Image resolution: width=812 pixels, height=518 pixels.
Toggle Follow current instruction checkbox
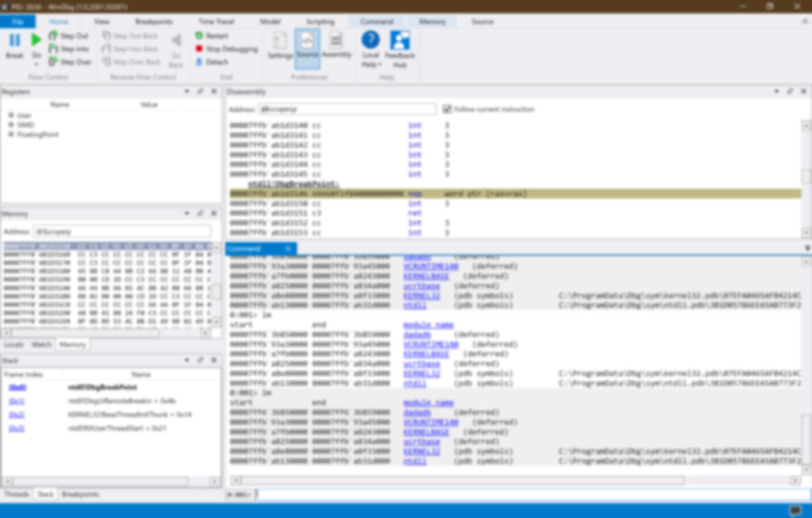(447, 109)
